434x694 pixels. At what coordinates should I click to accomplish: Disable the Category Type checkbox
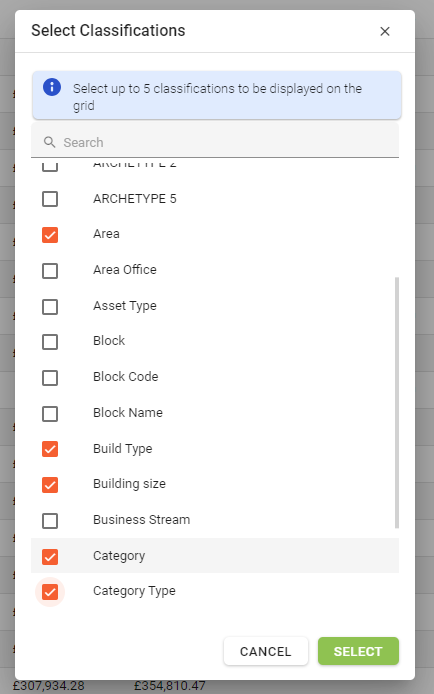tap(50, 592)
